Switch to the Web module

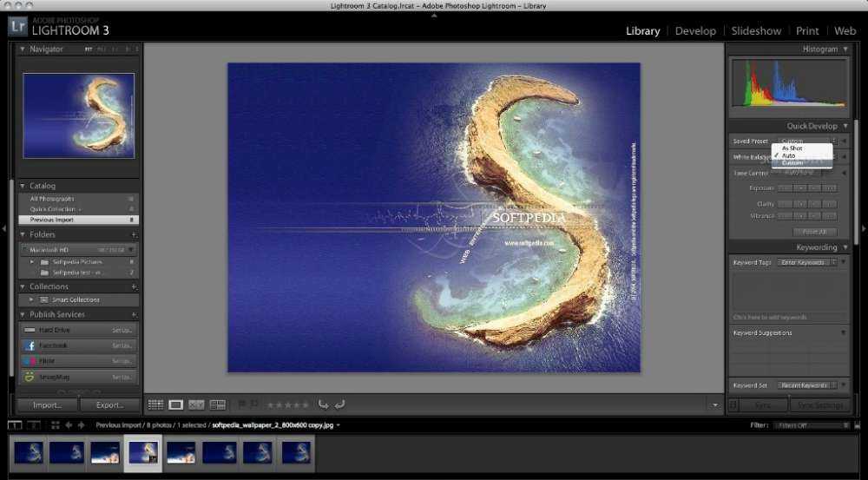pyautogui.click(x=845, y=31)
